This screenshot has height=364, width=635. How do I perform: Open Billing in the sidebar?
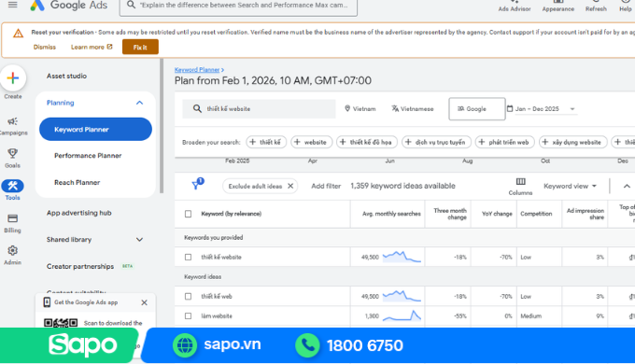[x=12, y=223]
